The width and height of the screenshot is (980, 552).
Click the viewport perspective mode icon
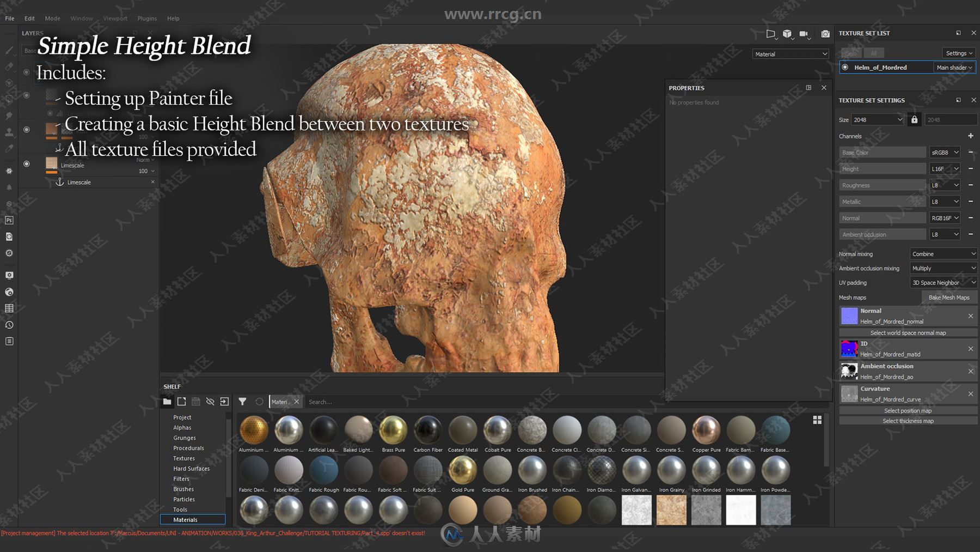tap(771, 34)
